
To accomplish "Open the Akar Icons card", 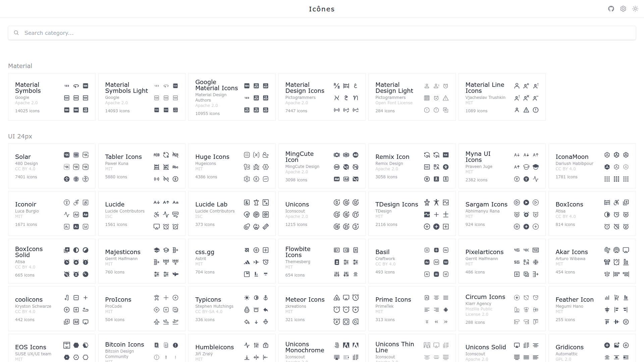I will 592,261.
